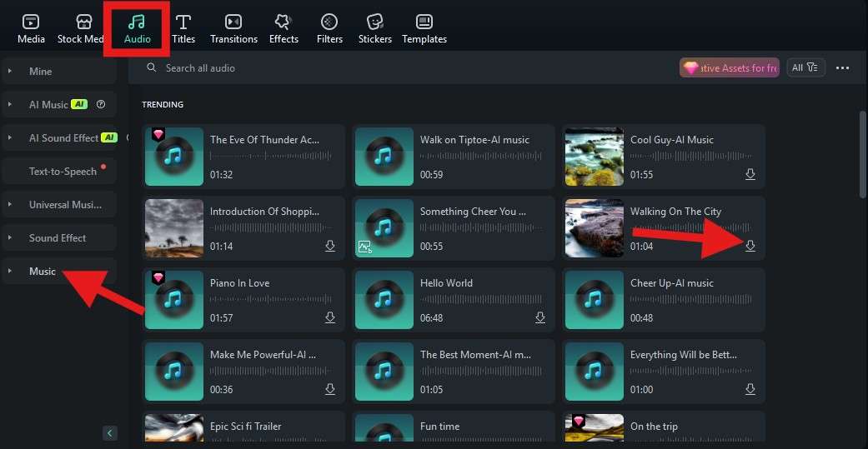Download Everything Will be Better track

pyautogui.click(x=750, y=389)
